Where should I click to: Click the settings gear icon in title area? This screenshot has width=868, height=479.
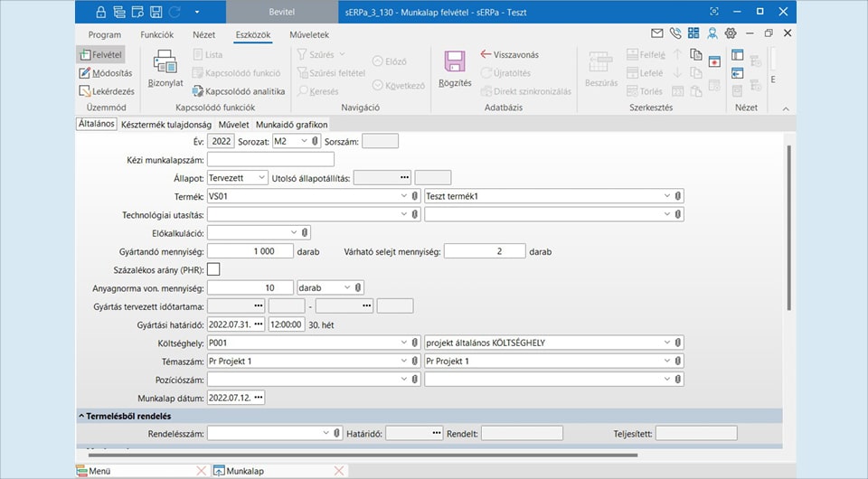coord(731,33)
